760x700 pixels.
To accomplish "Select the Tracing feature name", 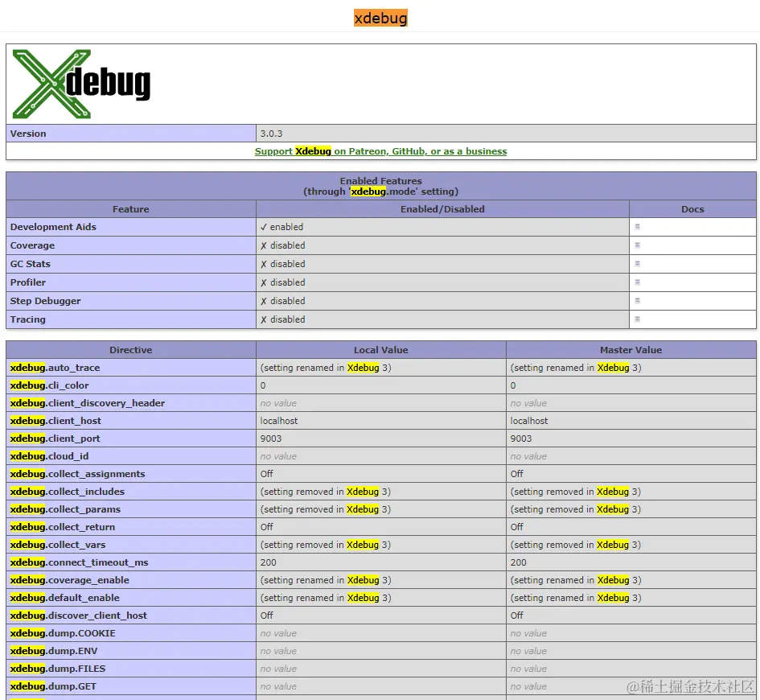I will [27, 319].
